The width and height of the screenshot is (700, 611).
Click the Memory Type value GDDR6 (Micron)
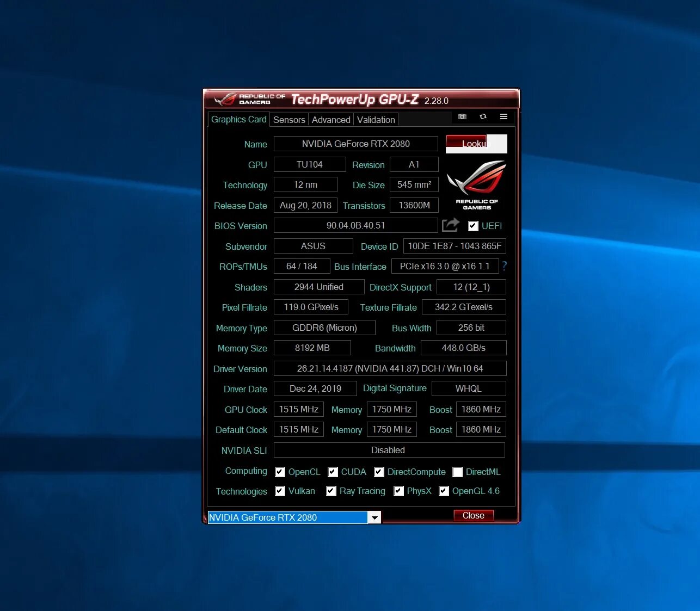point(324,328)
